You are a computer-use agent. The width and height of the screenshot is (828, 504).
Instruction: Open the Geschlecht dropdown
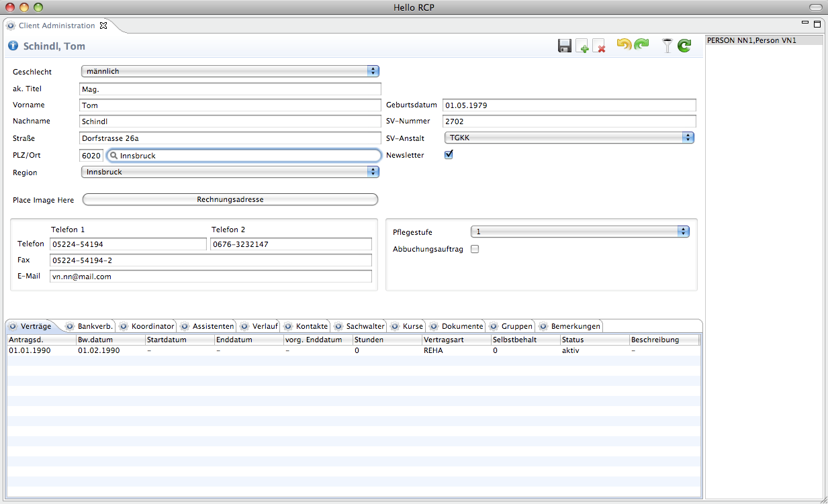[x=230, y=71]
